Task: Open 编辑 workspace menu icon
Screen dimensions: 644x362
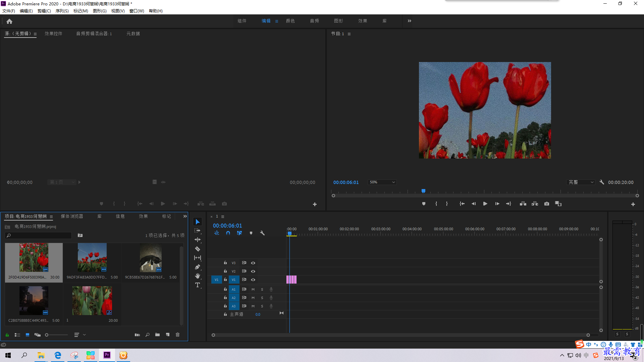Action: 277,21
